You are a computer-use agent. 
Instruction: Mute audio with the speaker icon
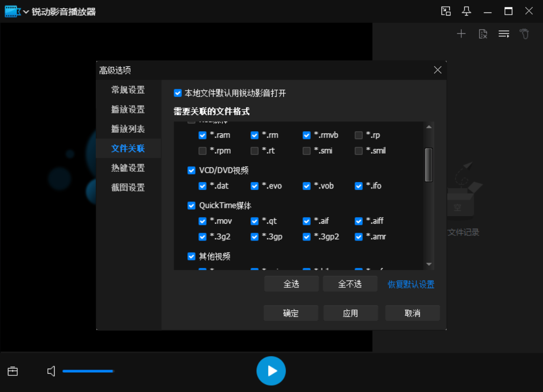click(x=51, y=371)
